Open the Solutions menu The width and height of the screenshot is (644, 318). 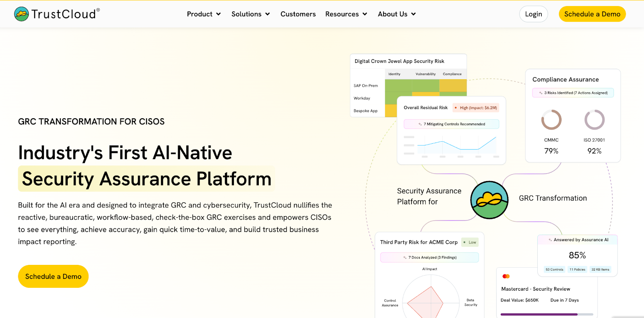click(x=250, y=14)
